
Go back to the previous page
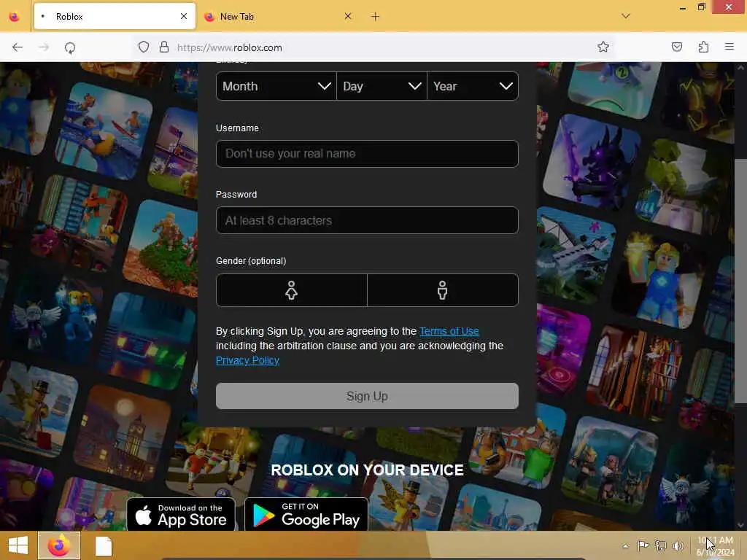click(x=18, y=47)
